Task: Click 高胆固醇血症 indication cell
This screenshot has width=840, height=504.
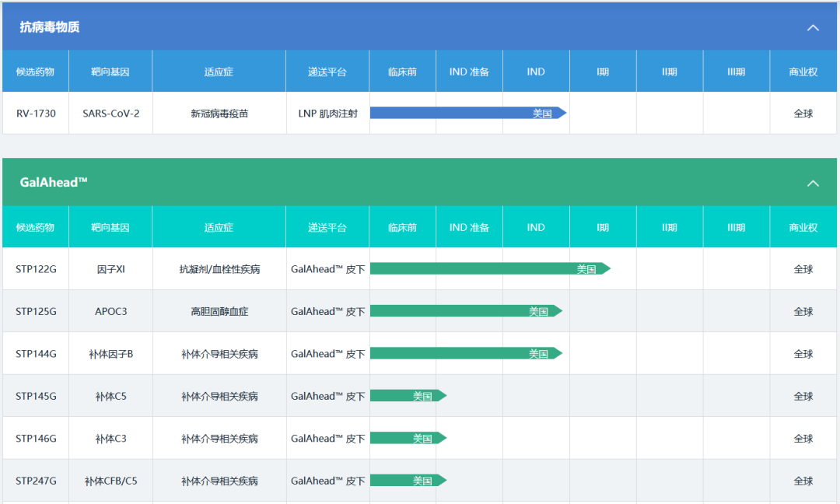Action: click(x=219, y=311)
